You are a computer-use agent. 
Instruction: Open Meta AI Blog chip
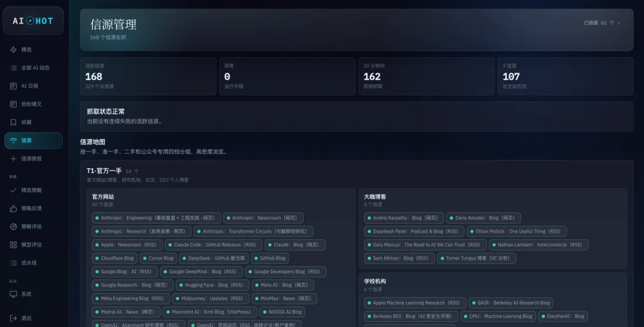pyautogui.click(x=283, y=285)
